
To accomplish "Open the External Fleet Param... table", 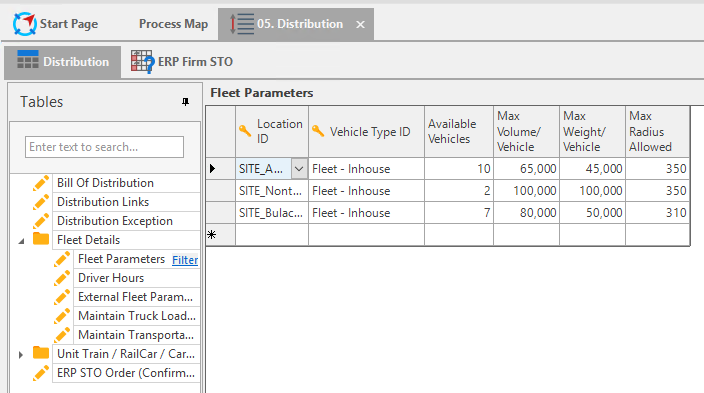I will [x=135, y=296].
